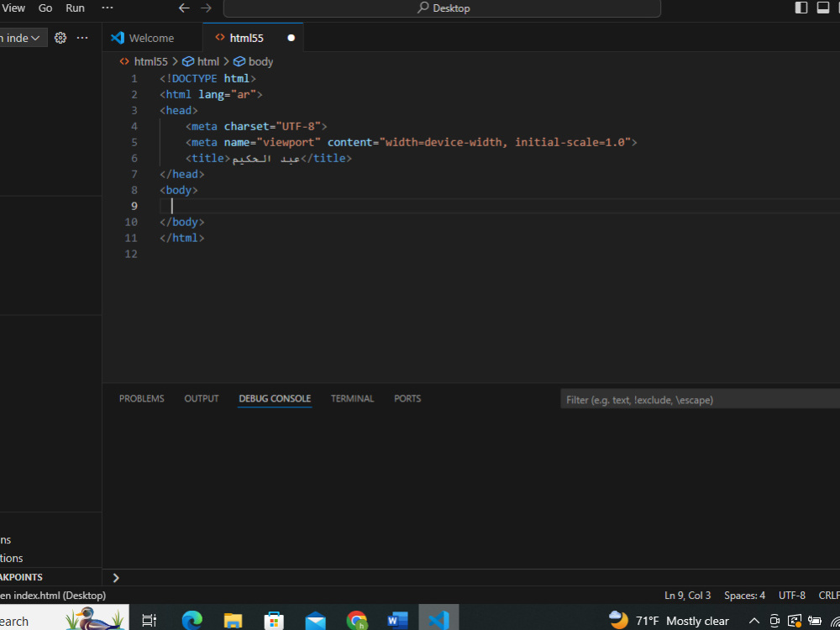Open Microsoft Store from the taskbar
Viewport: 840px width, 630px height.
tap(274, 621)
